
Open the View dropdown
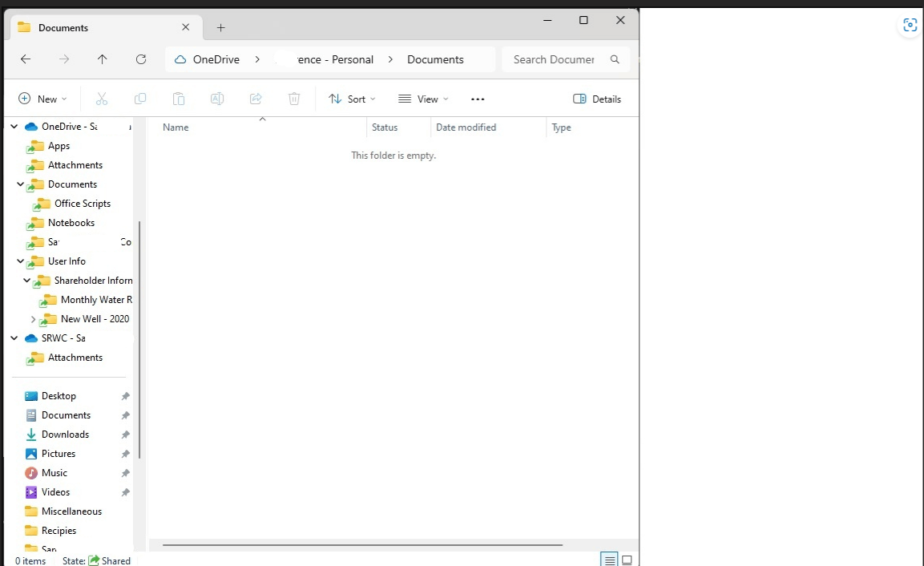pyautogui.click(x=422, y=99)
